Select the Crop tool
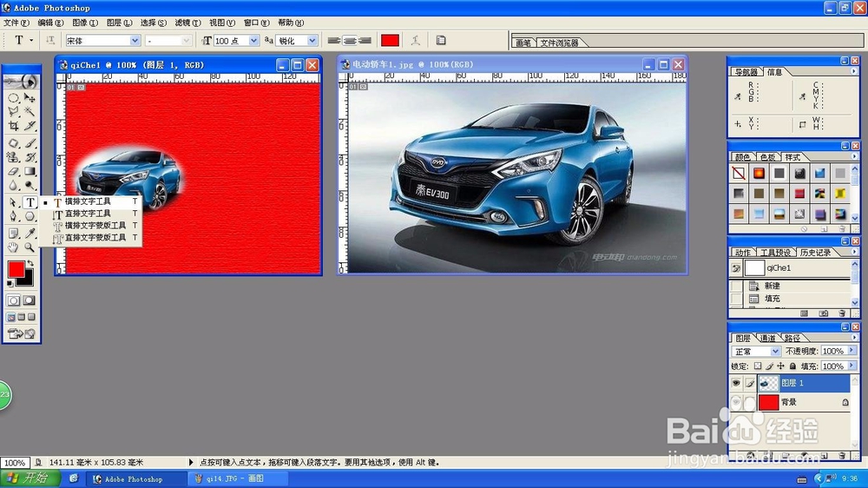This screenshot has height=488, width=868. click(x=13, y=126)
